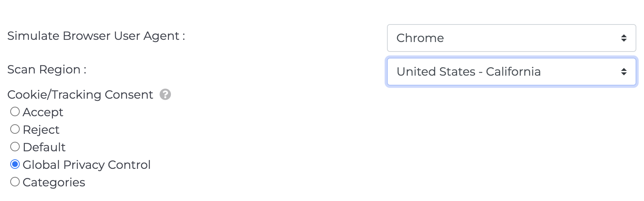The height and width of the screenshot is (201, 644).
Task: Click the Simulate Browser User Agent label
Action: [x=96, y=36]
